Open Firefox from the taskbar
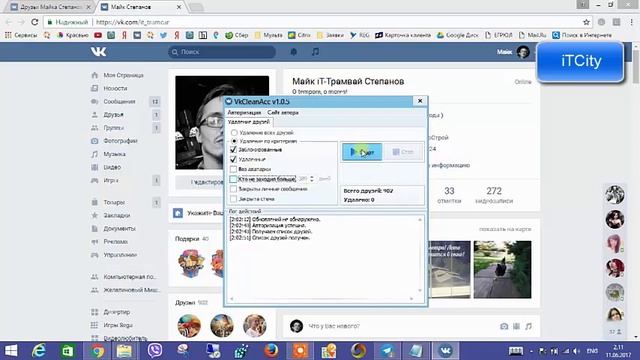The image size is (640, 360). pos(271,351)
